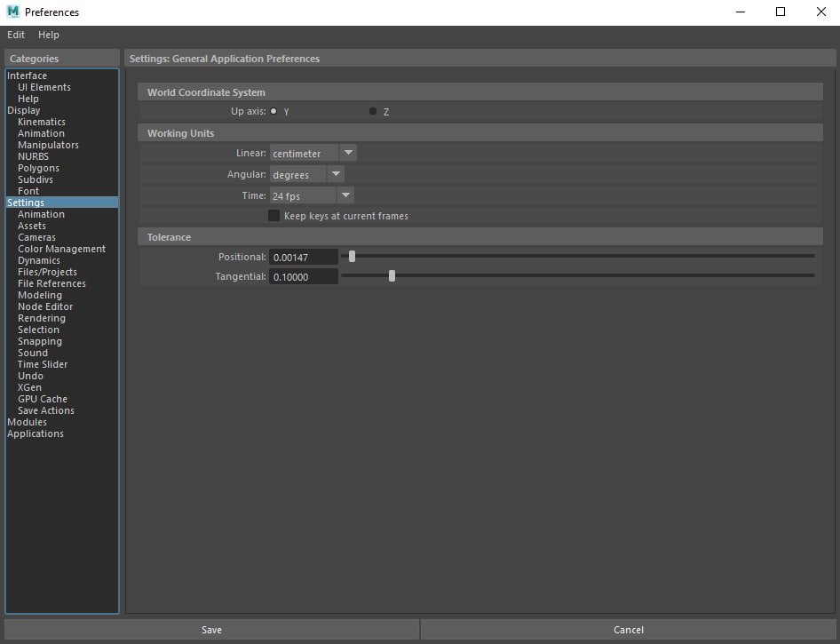Screen dimensions: 840x644
Task: Select Manipulators category
Action: (48, 145)
